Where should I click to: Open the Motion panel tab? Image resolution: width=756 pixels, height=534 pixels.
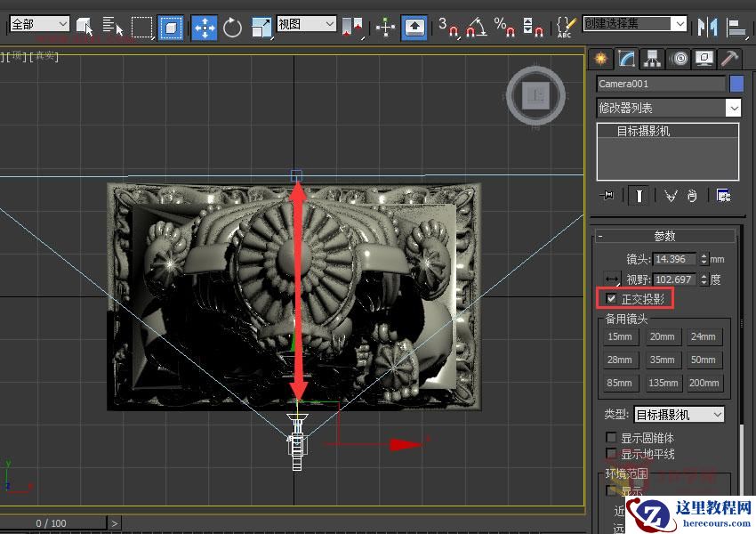[680, 59]
